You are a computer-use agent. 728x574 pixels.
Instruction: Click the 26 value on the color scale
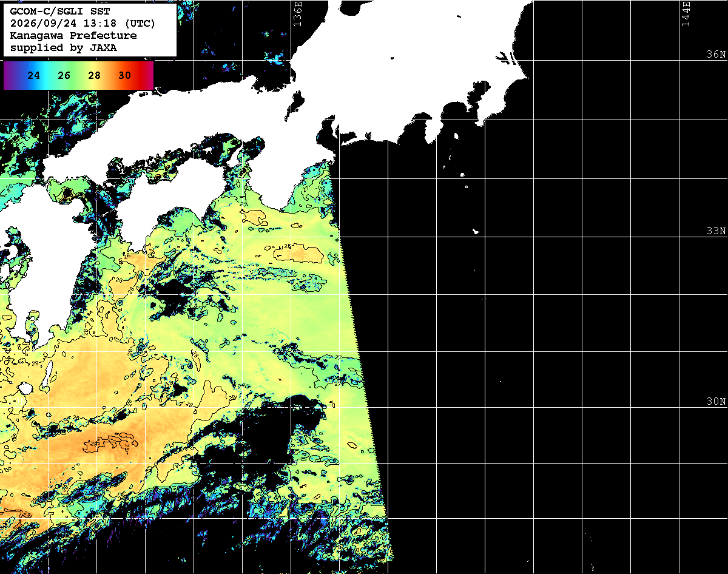pos(64,76)
